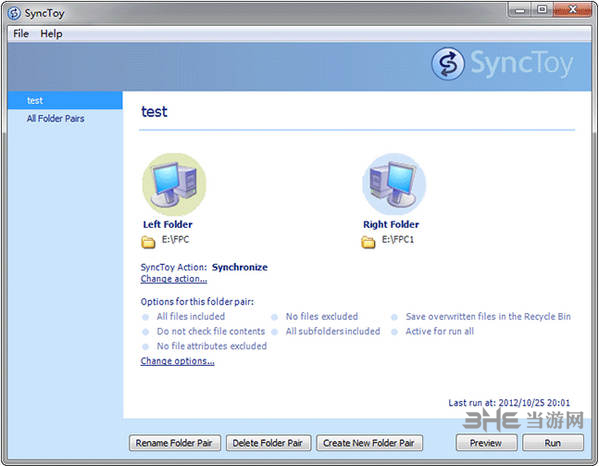The width and height of the screenshot is (599, 466).
Task: Click the Last run at timestamp
Action: click(509, 403)
